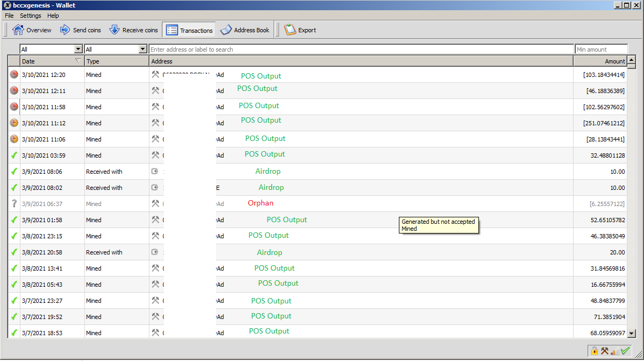Click amount 52.65105782
644x361 pixels.
click(607, 220)
